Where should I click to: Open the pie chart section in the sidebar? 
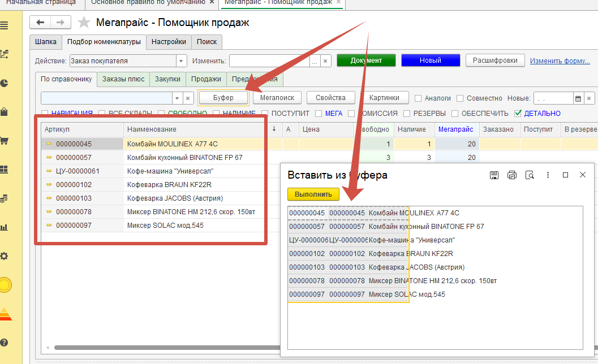(x=4, y=83)
